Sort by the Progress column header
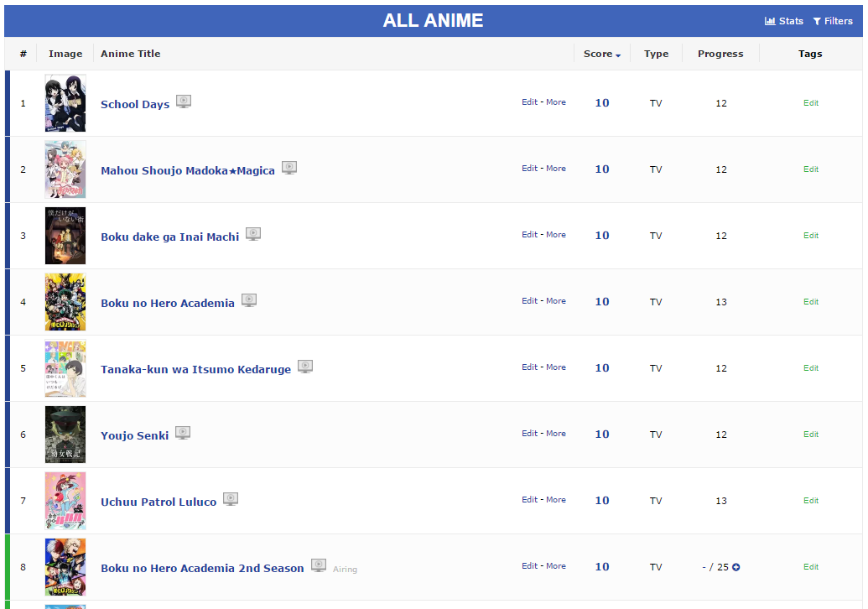Screen dimensions: 868x609 pos(720,54)
